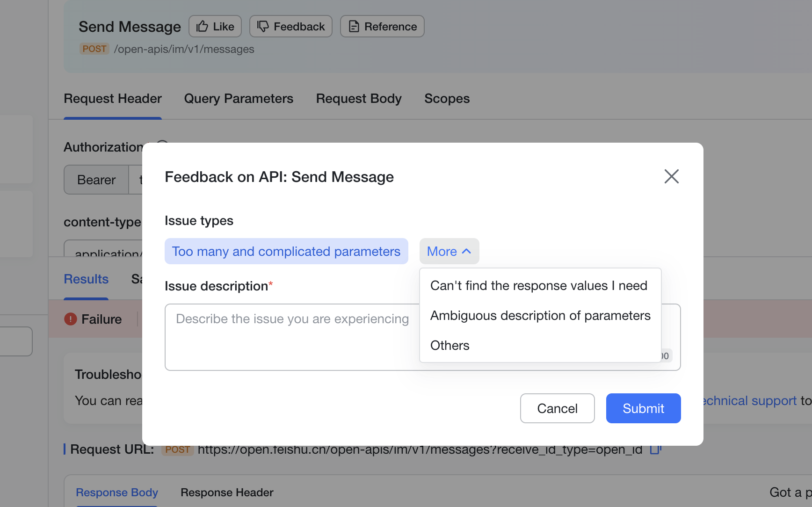The width and height of the screenshot is (812, 507).
Task: Select 'Can't find the response values I need'
Action: 539,286
